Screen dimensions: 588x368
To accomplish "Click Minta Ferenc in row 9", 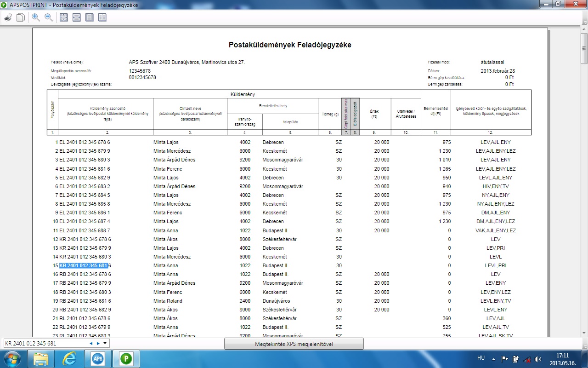I will (168, 213).
